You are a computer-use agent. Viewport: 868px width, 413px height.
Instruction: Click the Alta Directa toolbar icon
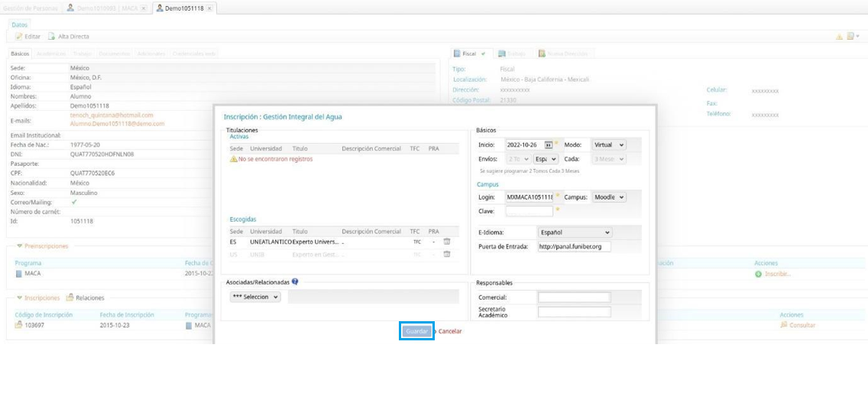[52, 37]
